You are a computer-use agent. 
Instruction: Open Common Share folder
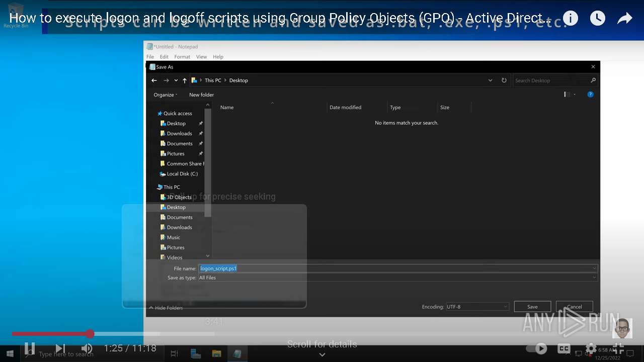point(182,164)
